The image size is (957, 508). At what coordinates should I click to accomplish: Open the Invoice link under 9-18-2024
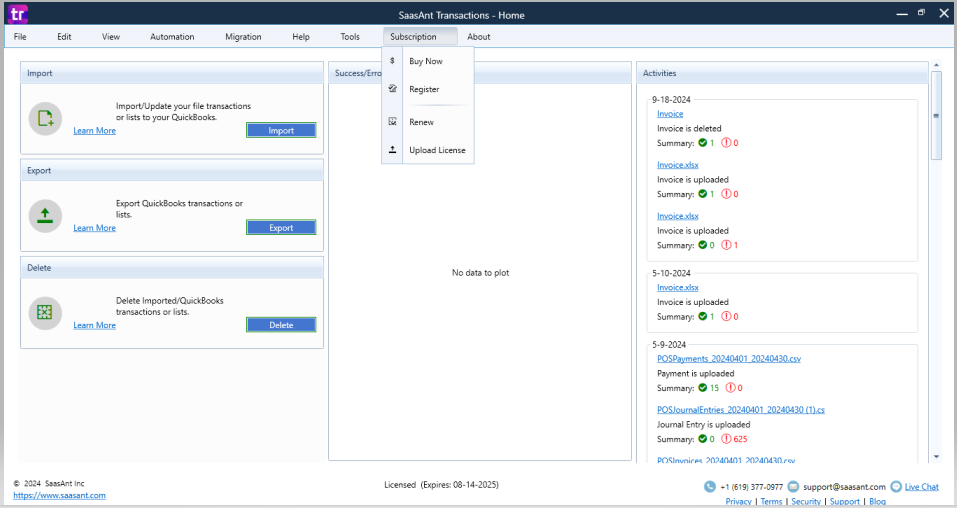(670, 114)
